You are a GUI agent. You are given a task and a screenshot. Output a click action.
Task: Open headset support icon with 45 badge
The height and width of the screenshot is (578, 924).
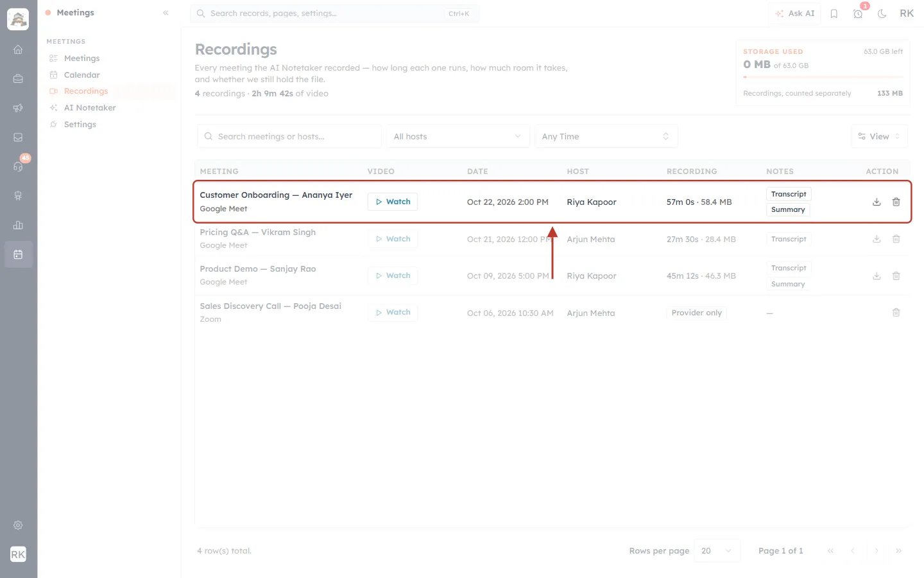[x=18, y=166]
